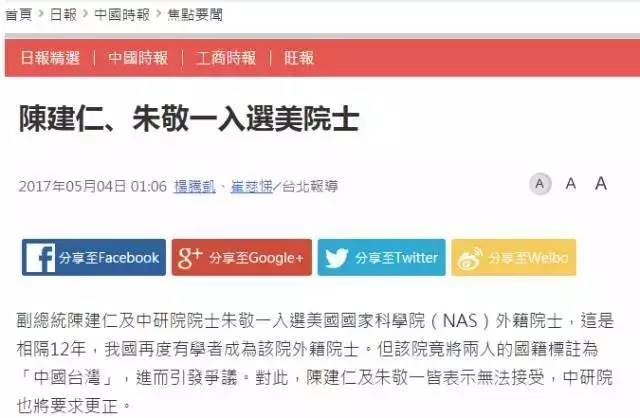Click the Twitter bird icon

click(337, 258)
